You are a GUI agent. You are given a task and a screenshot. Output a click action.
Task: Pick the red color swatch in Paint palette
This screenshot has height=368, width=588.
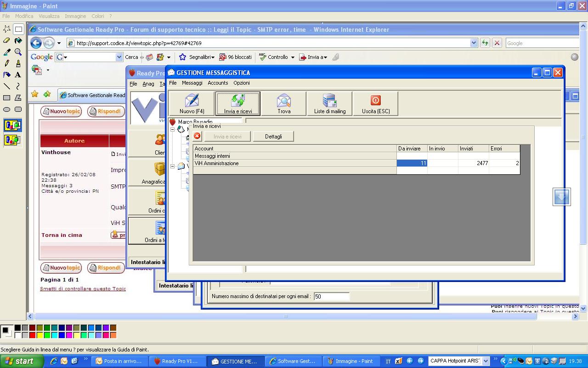[32, 335]
